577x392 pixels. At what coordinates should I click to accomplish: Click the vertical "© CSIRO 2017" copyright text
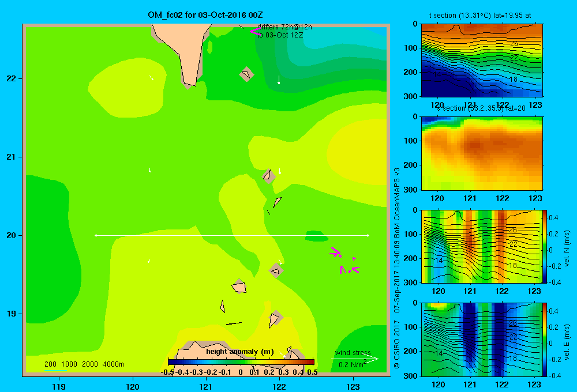coord(397,344)
